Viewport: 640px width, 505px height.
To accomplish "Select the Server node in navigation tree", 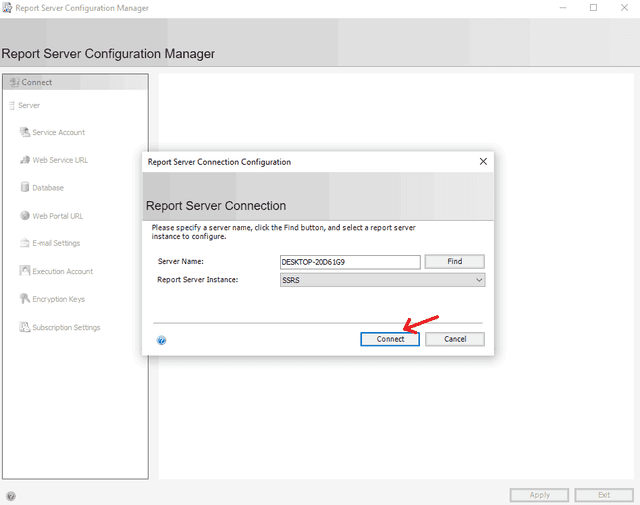I will coord(28,105).
